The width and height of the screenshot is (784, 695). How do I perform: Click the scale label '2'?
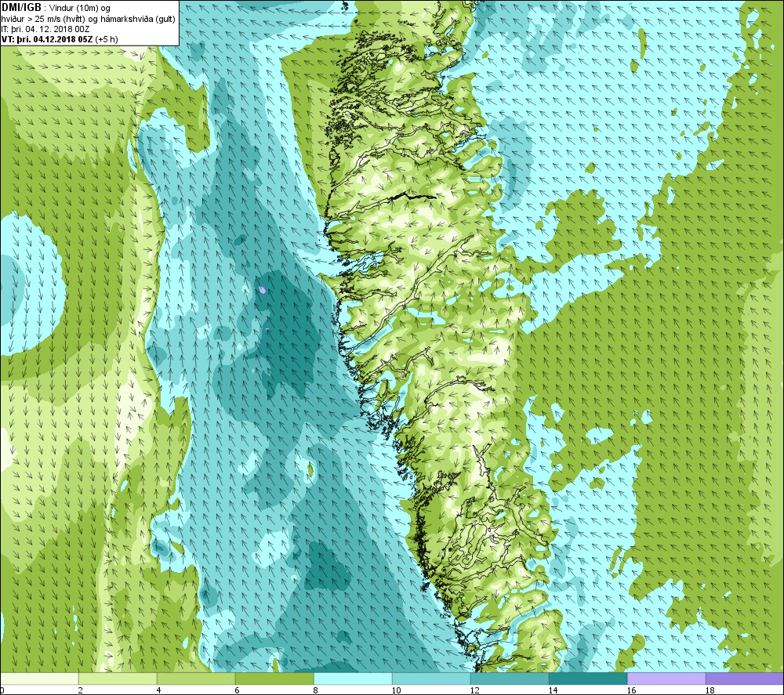(x=81, y=690)
